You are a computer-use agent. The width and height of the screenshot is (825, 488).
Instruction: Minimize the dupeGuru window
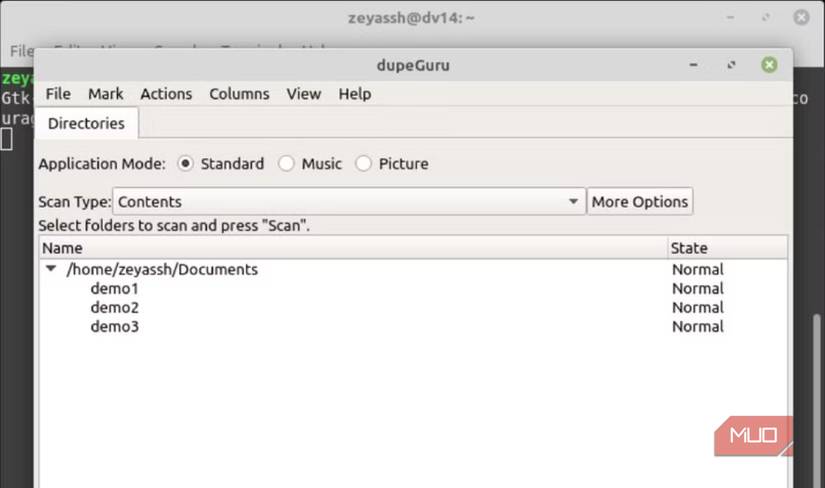pyautogui.click(x=693, y=65)
